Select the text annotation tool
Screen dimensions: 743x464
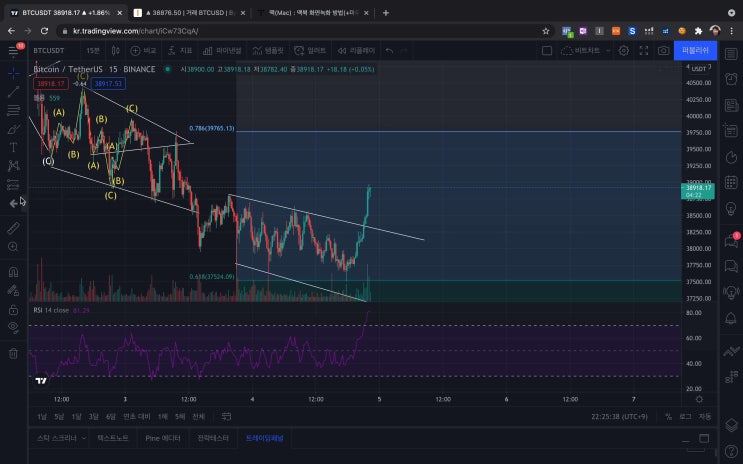[13, 147]
